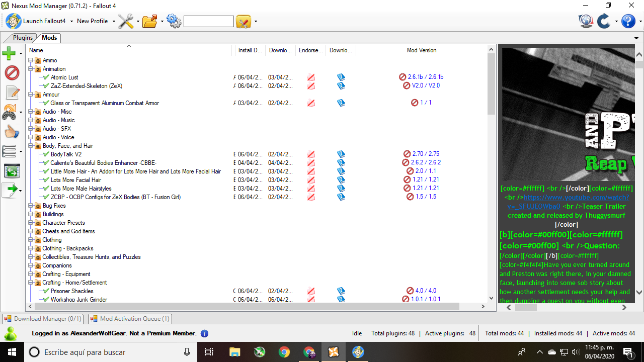Click the Windows search box on the taskbar

pos(110,352)
